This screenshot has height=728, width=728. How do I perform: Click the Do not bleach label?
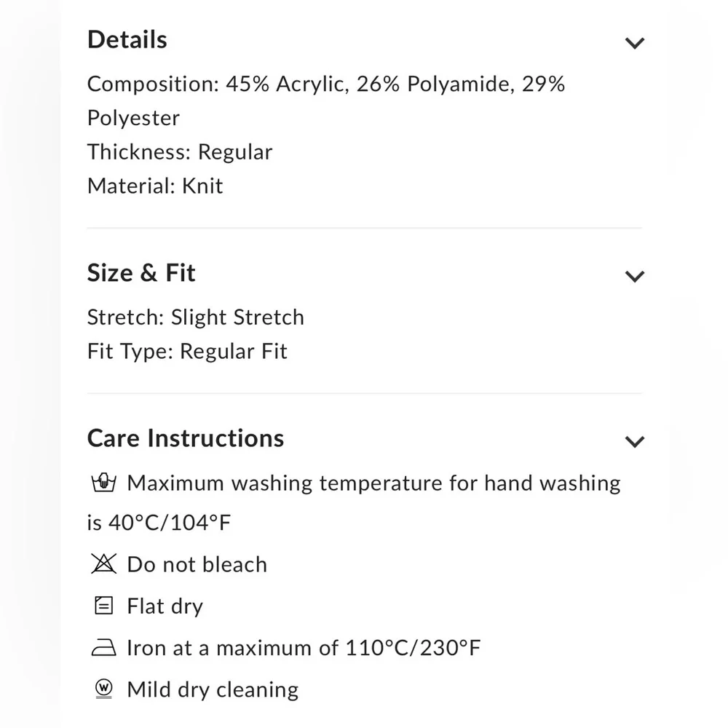tap(197, 564)
